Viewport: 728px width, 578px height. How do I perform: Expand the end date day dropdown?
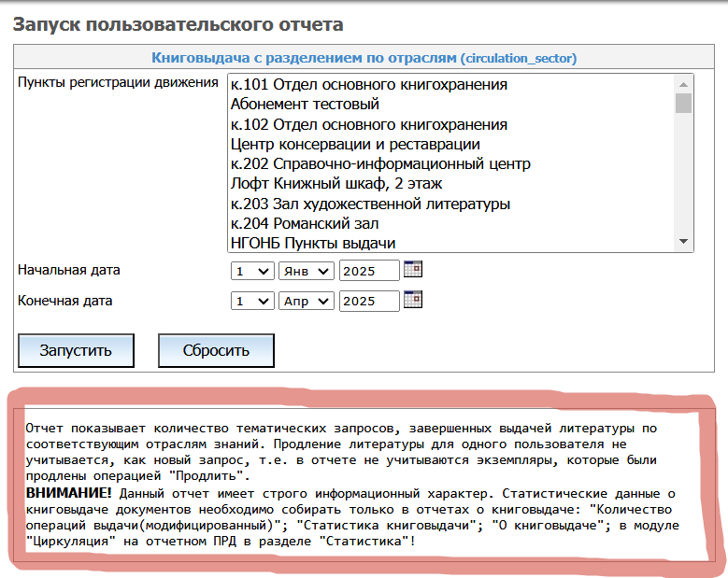pyautogui.click(x=251, y=301)
